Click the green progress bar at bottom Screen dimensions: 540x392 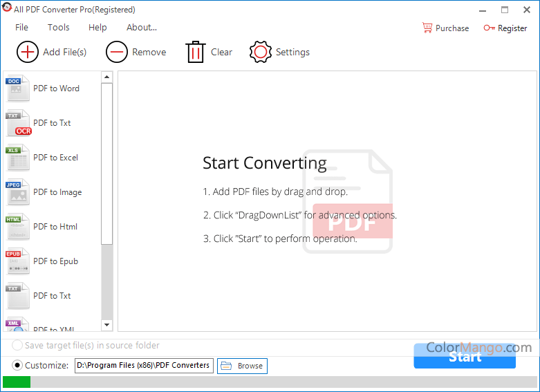pyautogui.click(x=17, y=382)
